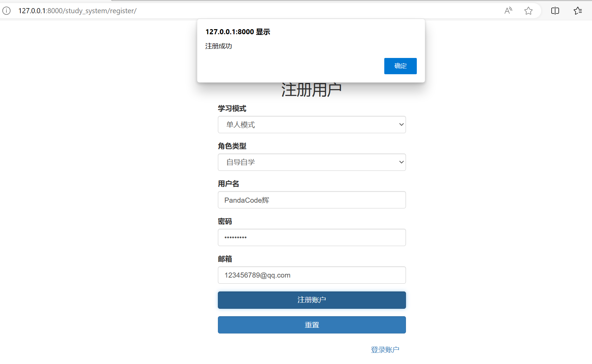Screen dimensions: 592x364
Task: Click the 邮箱 label
Action: tap(225, 259)
